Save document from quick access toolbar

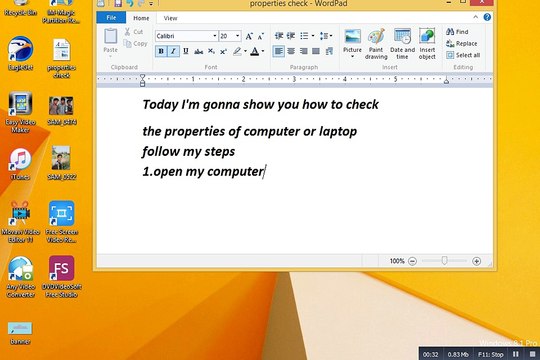click(x=118, y=3)
